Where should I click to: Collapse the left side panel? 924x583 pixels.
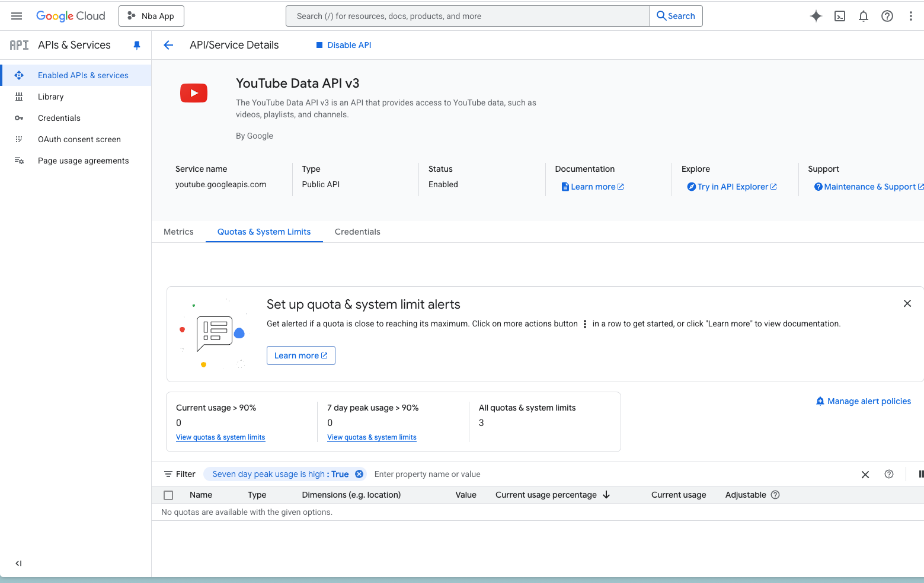(x=18, y=563)
